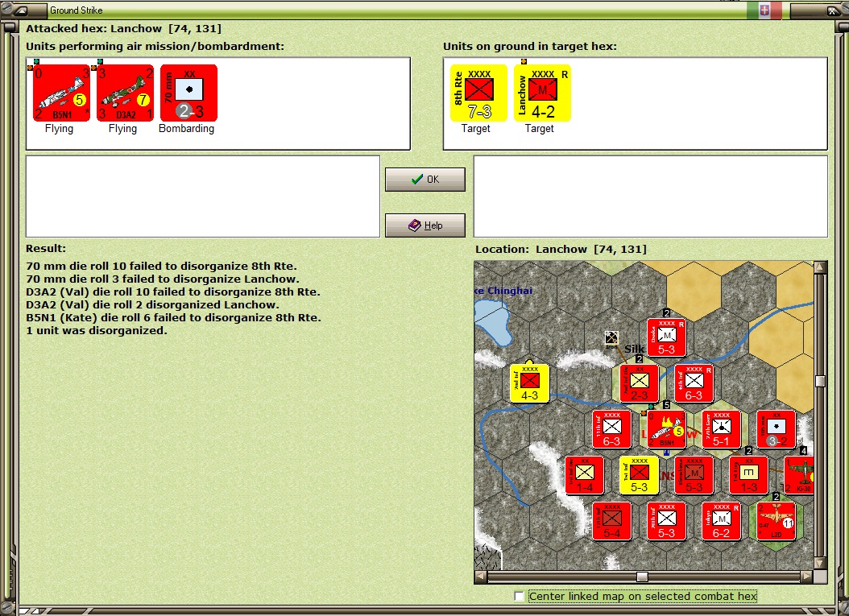This screenshot has width=849, height=616.
Task: Select the 8th Rte 7-3 target unit
Action: [x=478, y=93]
